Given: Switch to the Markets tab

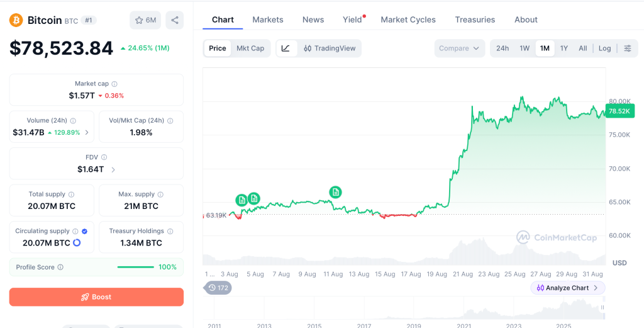Looking at the screenshot, I should [x=268, y=20].
